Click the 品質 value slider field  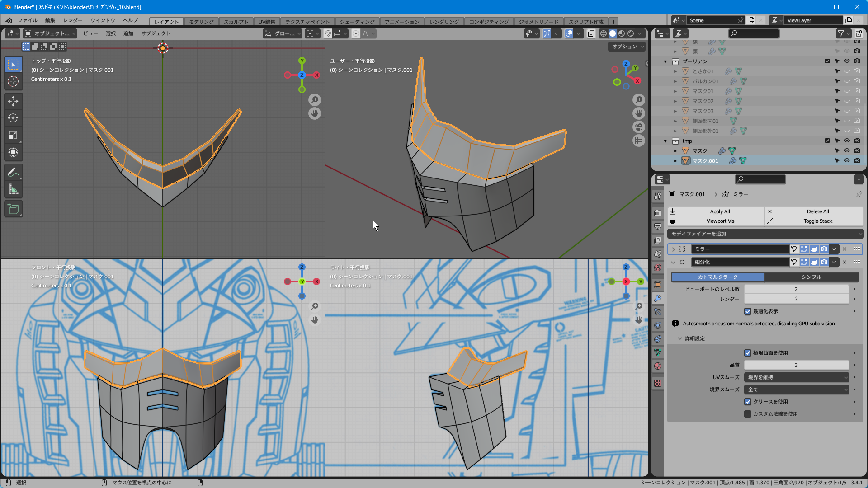[796, 365]
